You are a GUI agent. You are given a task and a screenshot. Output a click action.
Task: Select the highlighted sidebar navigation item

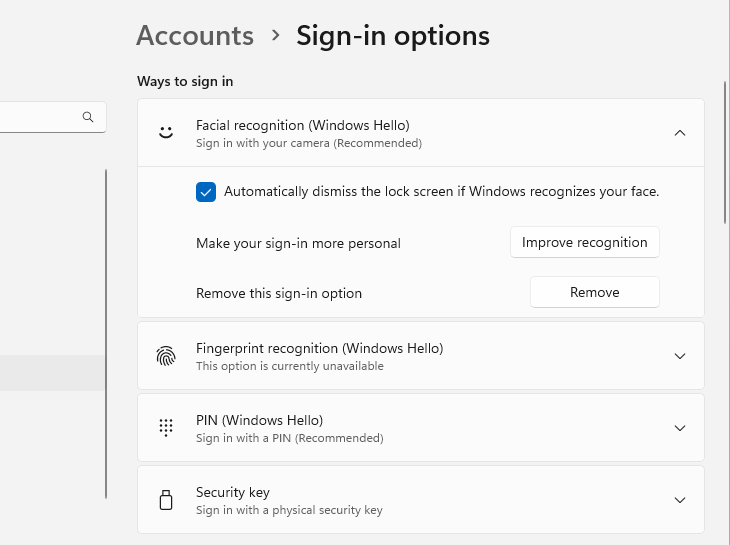[52, 372]
